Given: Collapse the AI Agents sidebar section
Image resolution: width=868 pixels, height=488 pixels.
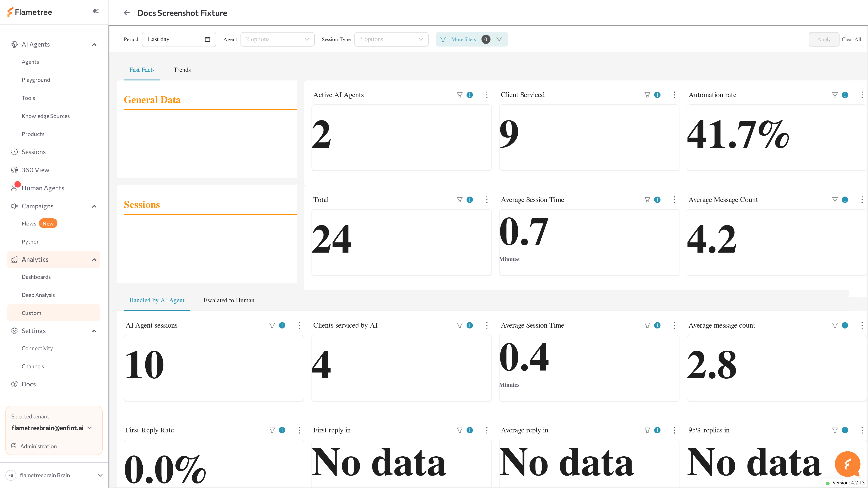Looking at the screenshot, I should click(94, 45).
